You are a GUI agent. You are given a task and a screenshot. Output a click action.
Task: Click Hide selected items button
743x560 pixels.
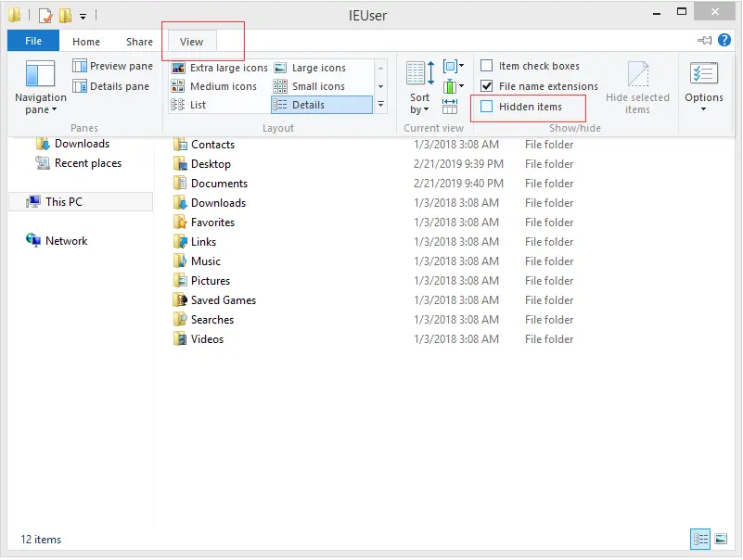[x=637, y=88]
